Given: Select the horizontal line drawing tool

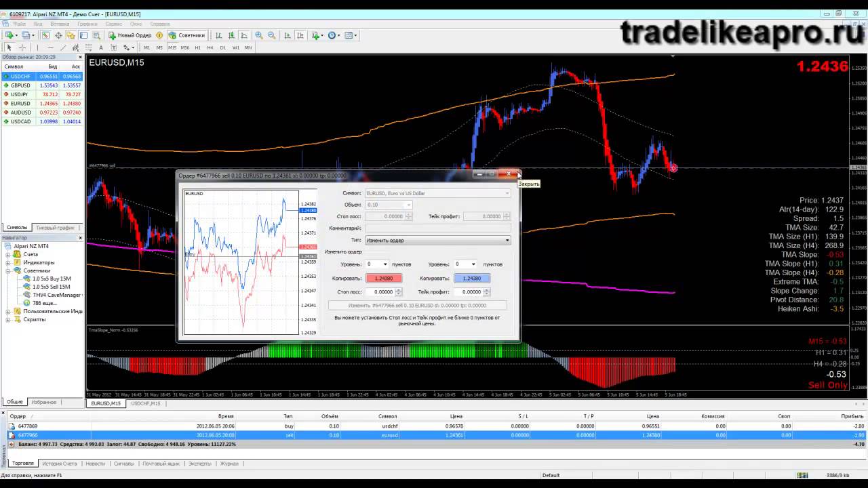Looking at the screenshot, I should click(x=50, y=47).
